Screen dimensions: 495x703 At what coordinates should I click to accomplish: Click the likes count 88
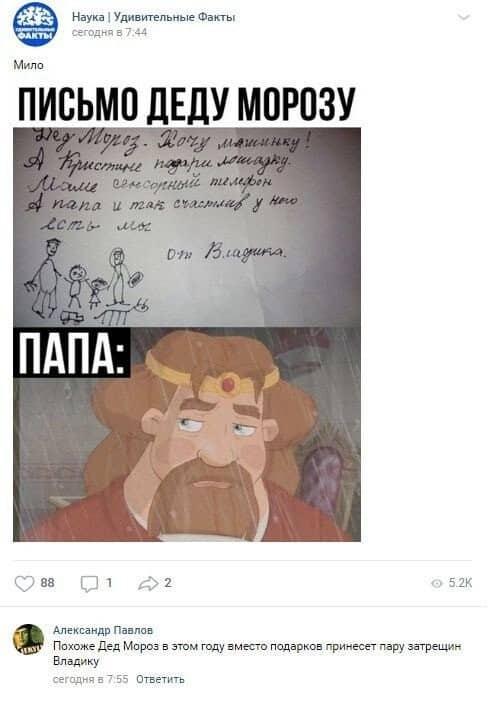click(x=48, y=583)
